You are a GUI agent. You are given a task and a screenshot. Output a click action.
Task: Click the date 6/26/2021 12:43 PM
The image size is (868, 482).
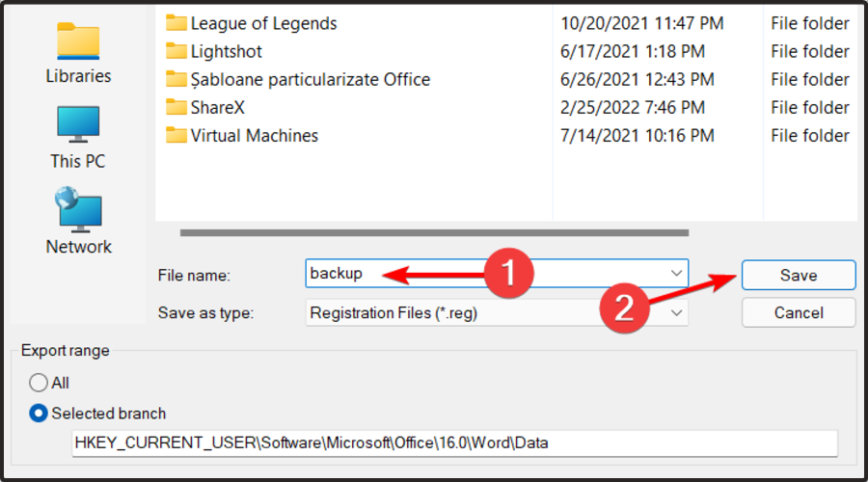pyautogui.click(x=637, y=80)
